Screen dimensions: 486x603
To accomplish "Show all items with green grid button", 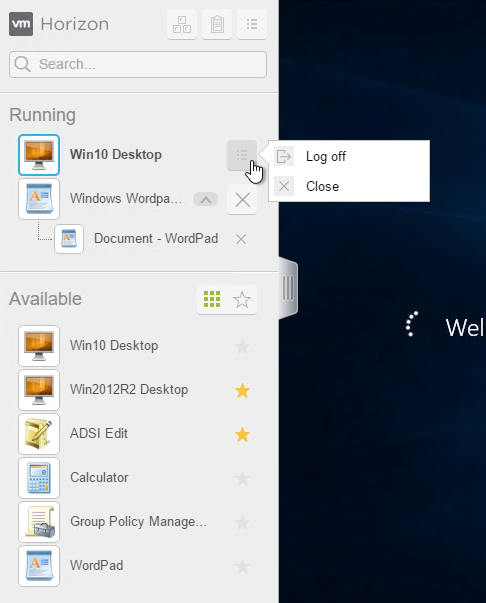I will coord(212,299).
